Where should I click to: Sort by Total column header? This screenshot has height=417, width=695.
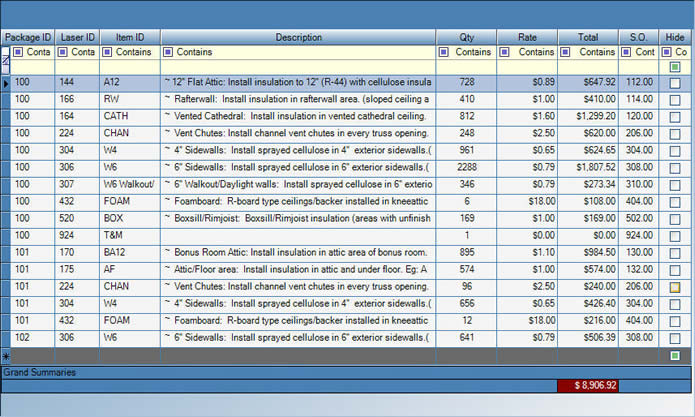(x=588, y=37)
